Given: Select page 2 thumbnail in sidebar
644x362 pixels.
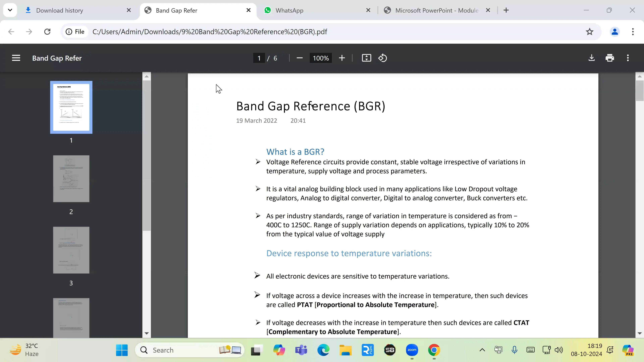Looking at the screenshot, I should coord(71,179).
